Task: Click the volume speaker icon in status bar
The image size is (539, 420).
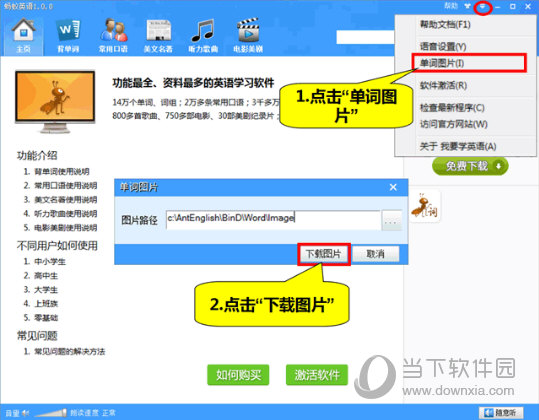Action: click(x=25, y=413)
